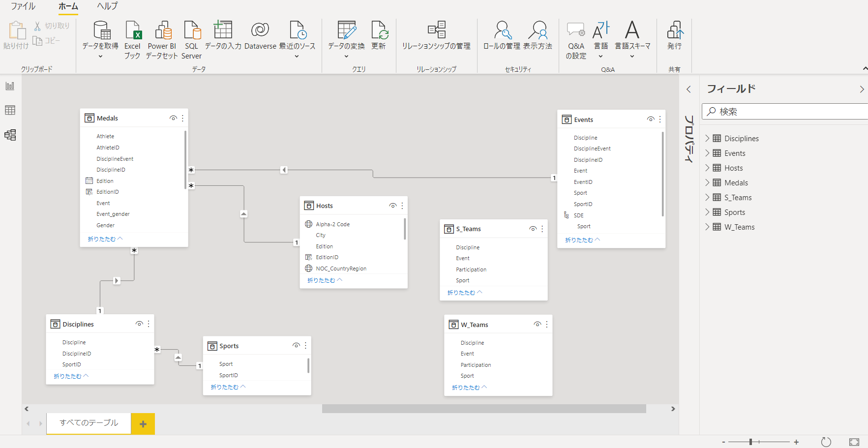Toggle visibility of the Hosts table

393,206
